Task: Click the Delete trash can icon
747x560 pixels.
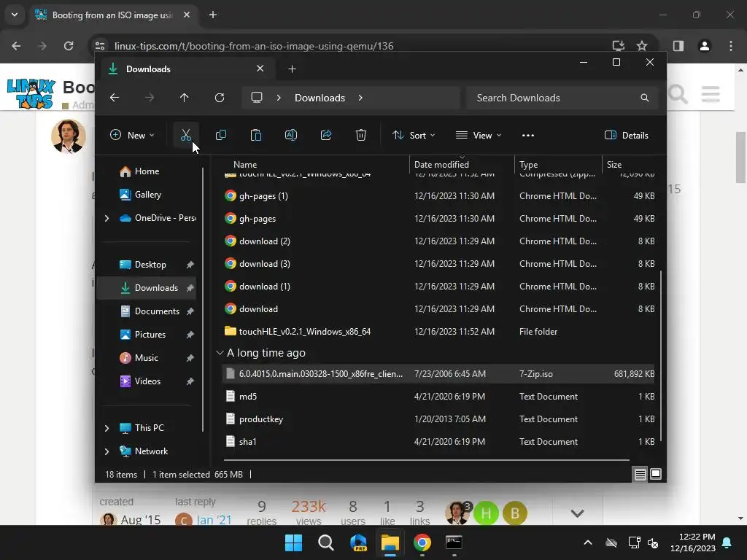Action: click(361, 135)
